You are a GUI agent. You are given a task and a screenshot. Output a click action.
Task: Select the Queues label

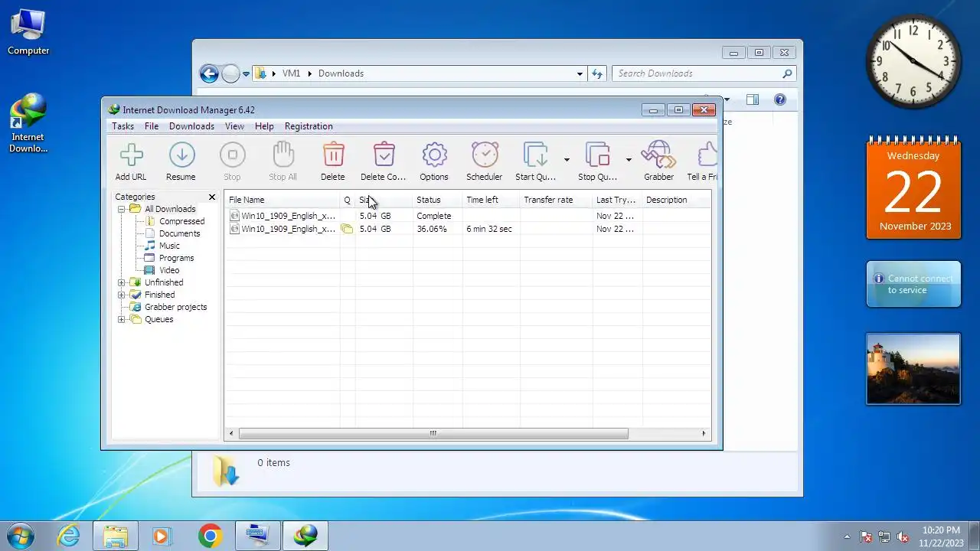[158, 319]
